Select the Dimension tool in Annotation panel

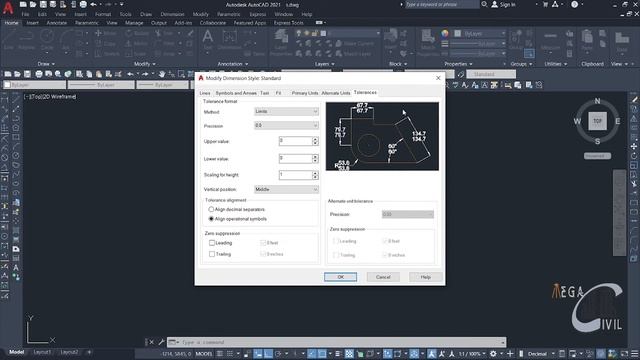(229, 40)
